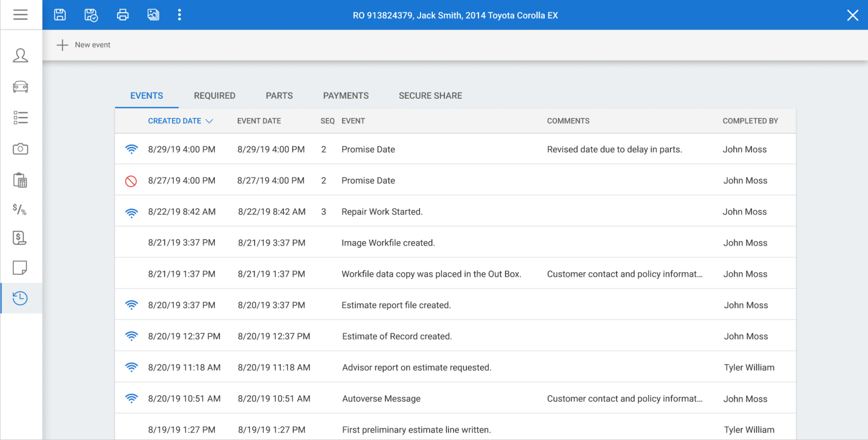Open the Images icon in the toolbar
The image size is (868, 440).
[x=153, y=15]
